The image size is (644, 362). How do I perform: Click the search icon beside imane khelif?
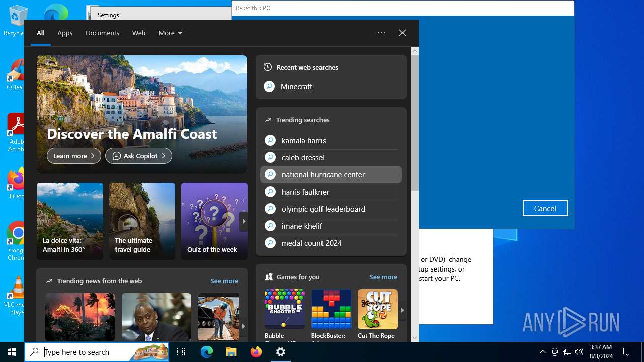click(x=270, y=226)
